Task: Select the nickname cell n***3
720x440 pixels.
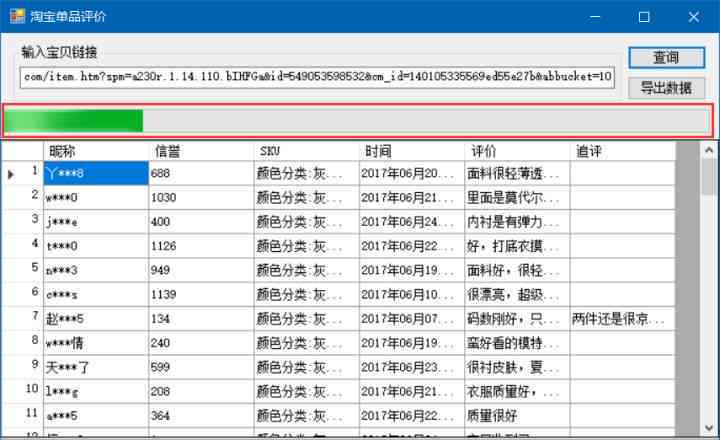Action: tap(96, 271)
